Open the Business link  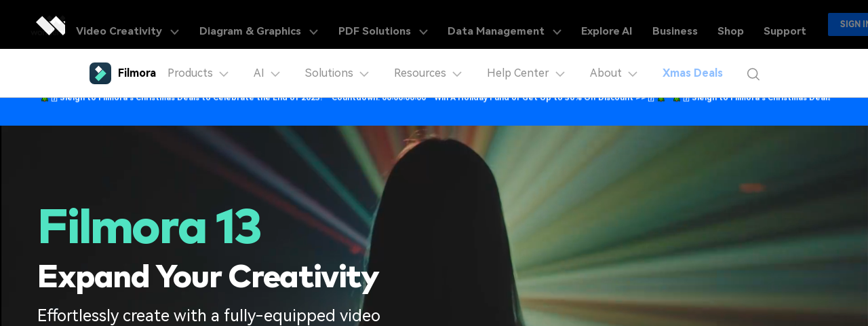click(675, 31)
